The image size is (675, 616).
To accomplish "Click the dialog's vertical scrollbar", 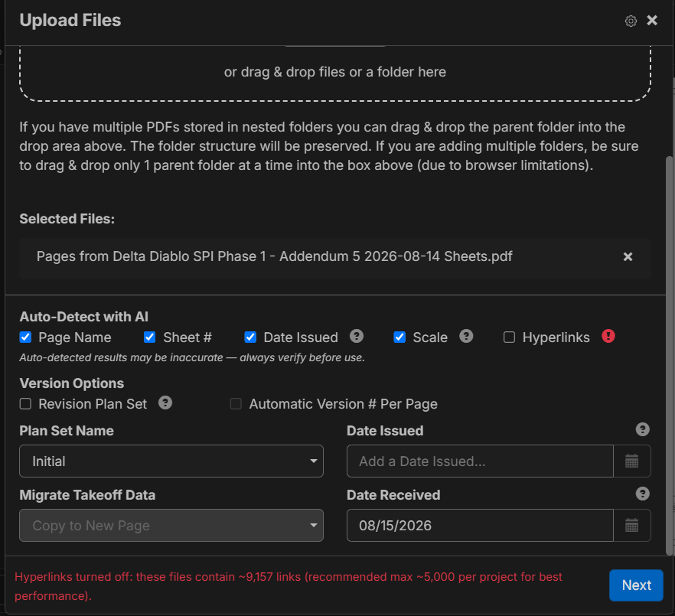I will click(670, 355).
